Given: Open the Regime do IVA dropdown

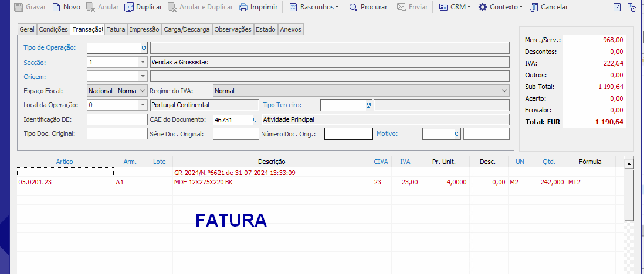Looking at the screenshot, I should click(504, 91).
